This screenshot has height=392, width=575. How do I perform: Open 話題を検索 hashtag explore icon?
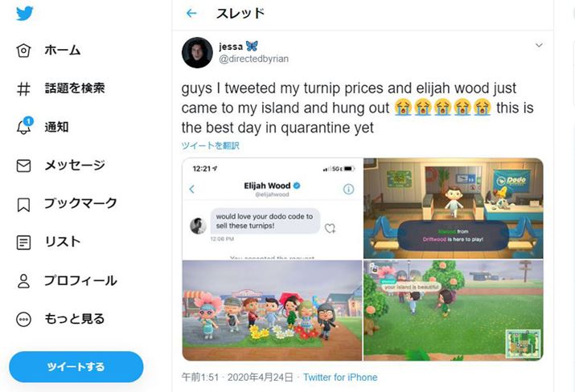coord(23,88)
